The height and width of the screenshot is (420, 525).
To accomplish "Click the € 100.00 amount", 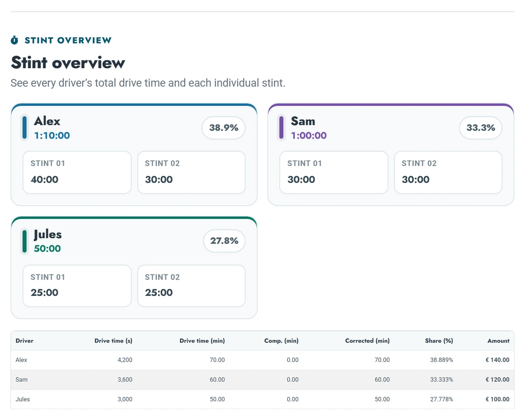I will pos(497,399).
